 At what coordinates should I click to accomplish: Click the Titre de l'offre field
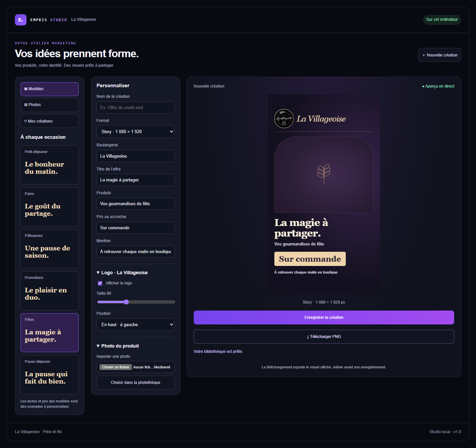point(136,180)
